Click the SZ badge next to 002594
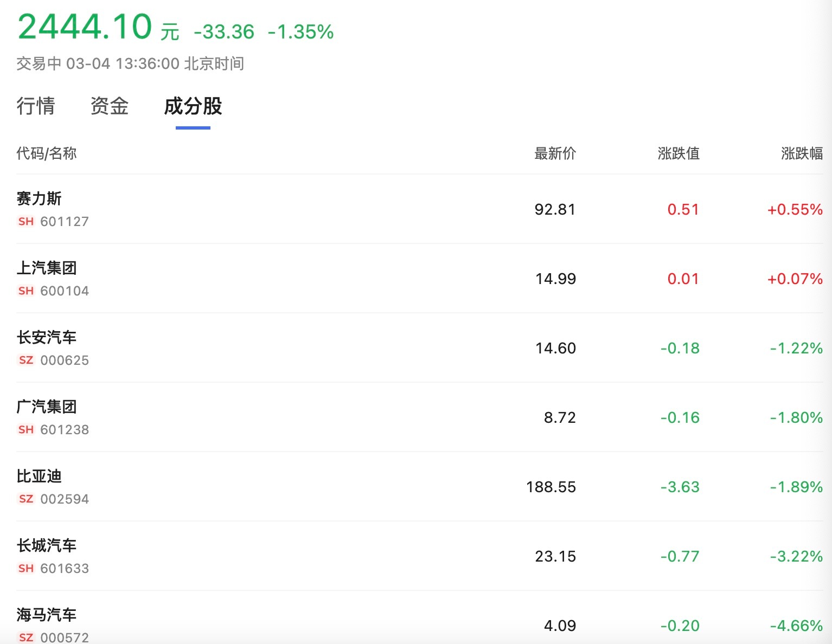This screenshot has width=832, height=644. click(x=26, y=499)
